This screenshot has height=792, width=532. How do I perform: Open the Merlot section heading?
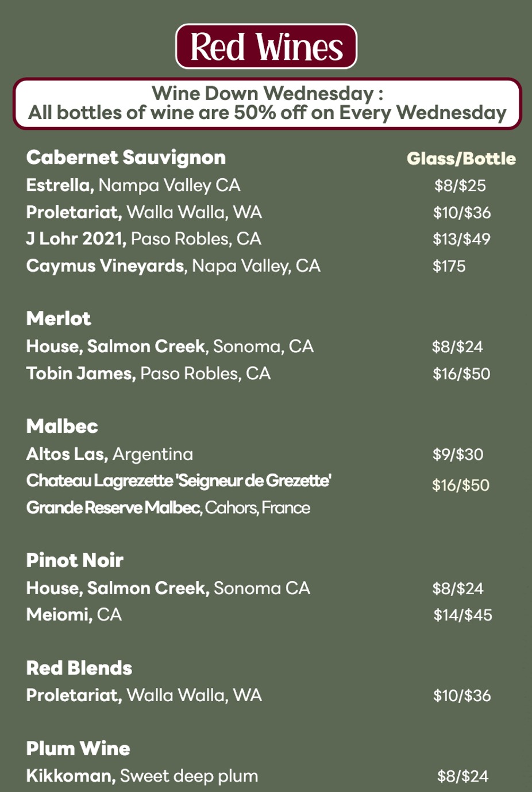tap(59, 318)
